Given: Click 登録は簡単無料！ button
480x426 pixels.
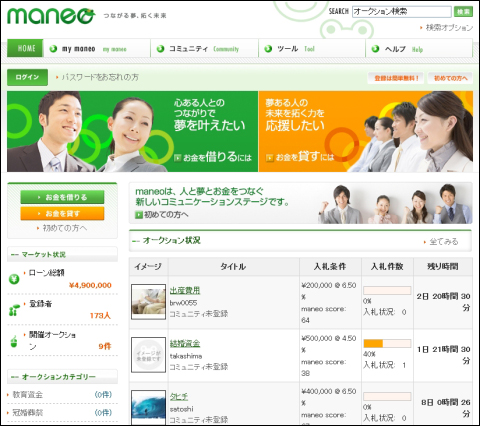Looking at the screenshot, I should 396,78.
